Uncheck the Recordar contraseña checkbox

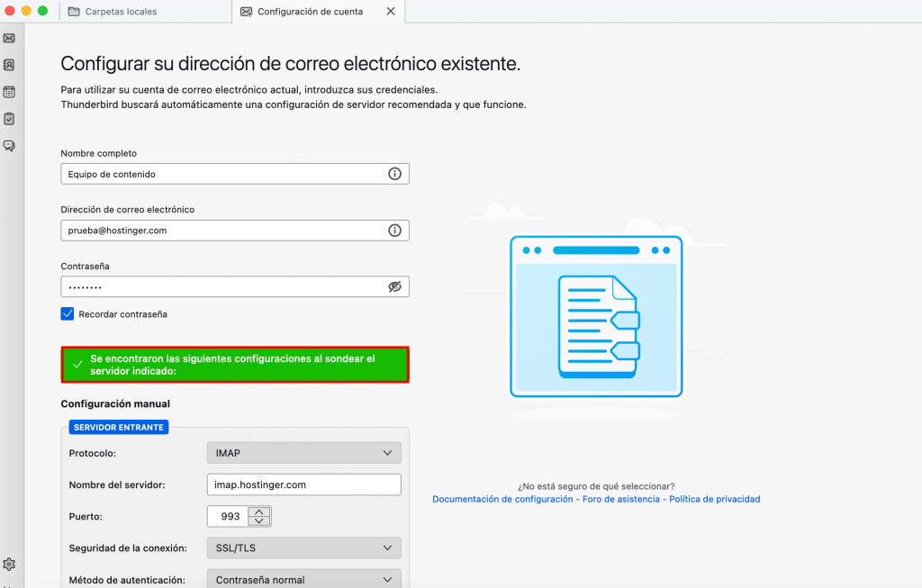[68, 314]
